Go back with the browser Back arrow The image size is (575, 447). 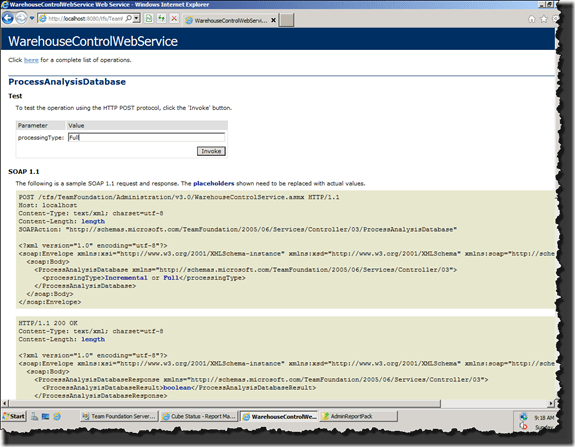tap(8, 18)
